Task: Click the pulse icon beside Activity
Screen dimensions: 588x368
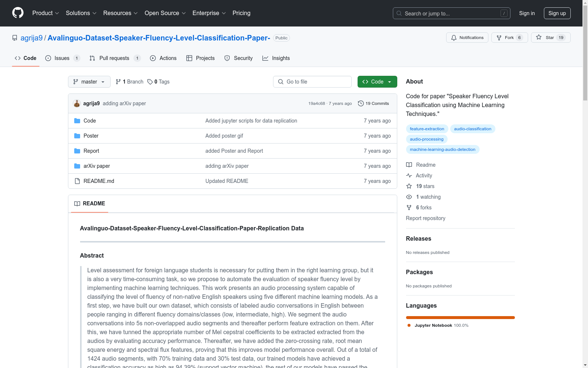Action: pos(409,176)
